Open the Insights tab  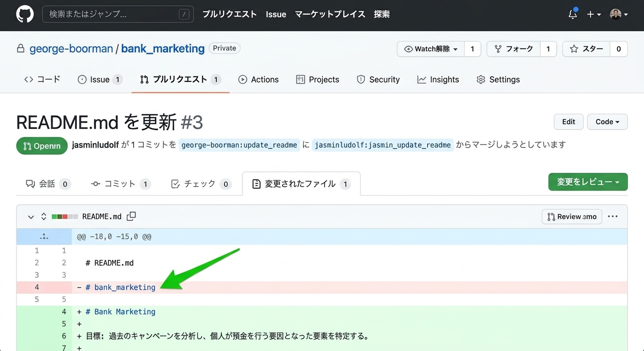pyautogui.click(x=438, y=80)
